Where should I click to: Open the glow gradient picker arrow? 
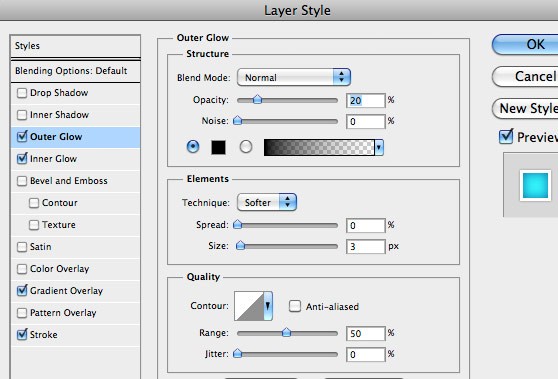tap(379, 147)
